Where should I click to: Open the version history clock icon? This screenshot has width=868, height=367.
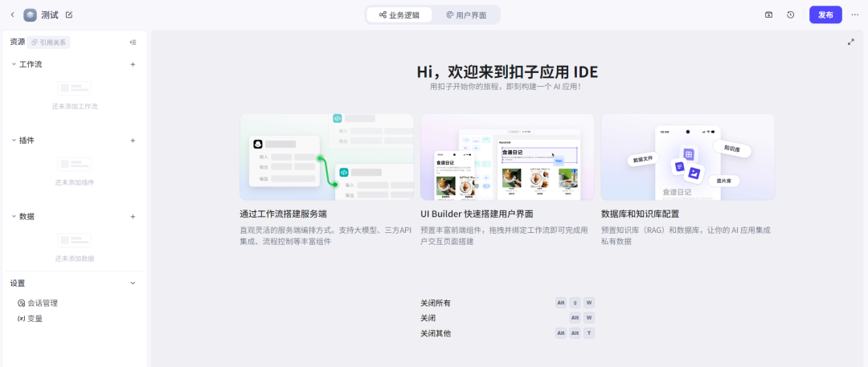791,14
